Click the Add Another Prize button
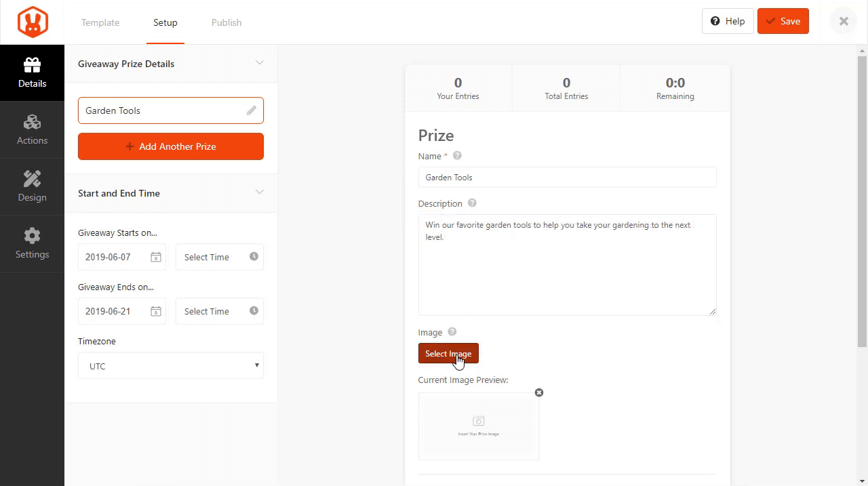The image size is (868, 486). (x=171, y=146)
